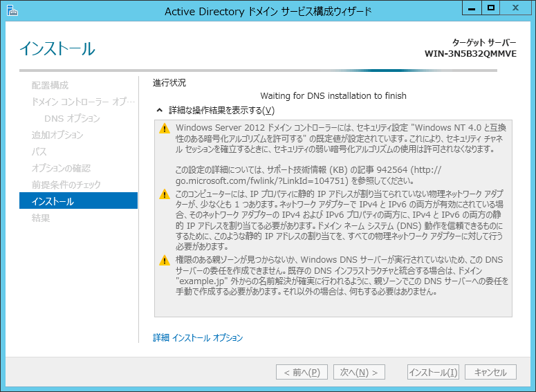Click the large インストール page heading
This screenshot has width=536, height=392.
click(57, 48)
